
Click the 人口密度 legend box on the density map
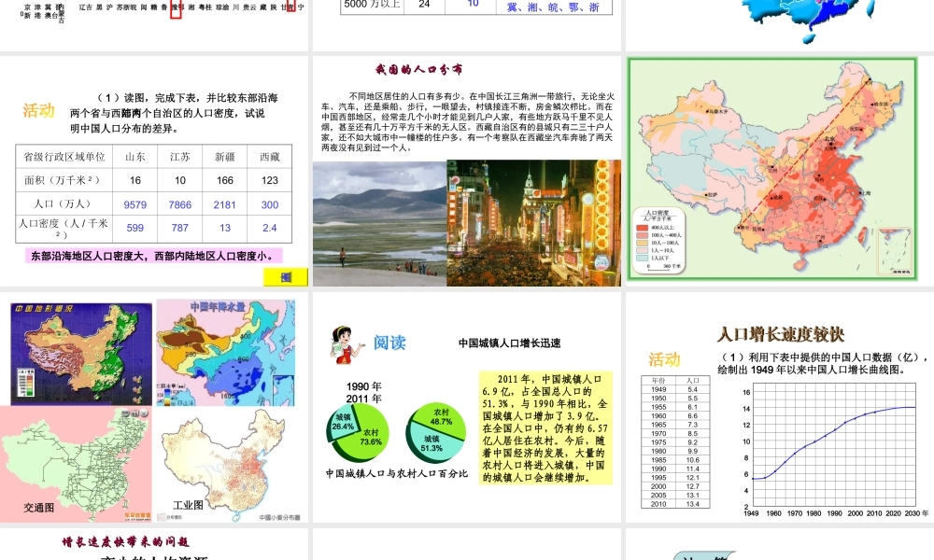tap(658, 241)
